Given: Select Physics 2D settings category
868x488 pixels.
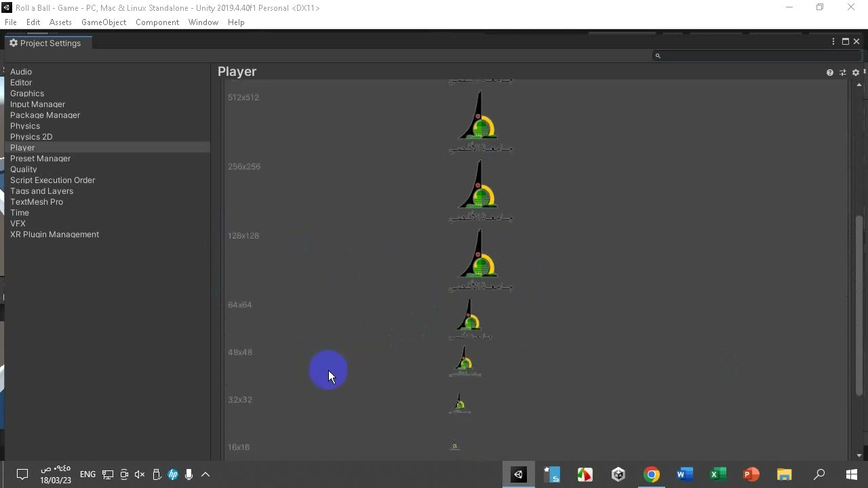Looking at the screenshot, I should coord(31,137).
